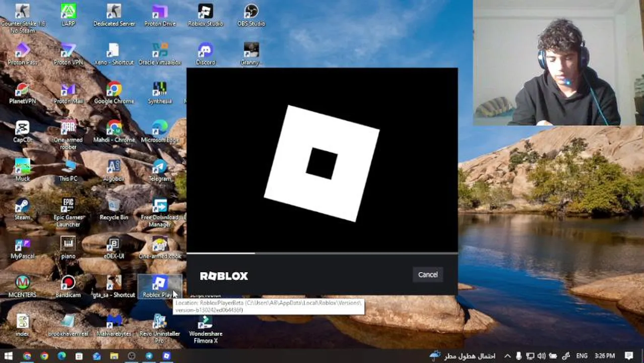The width and height of the screenshot is (644, 363).
Task: Open the clock showing 3:26 PM
Action: tap(605, 356)
